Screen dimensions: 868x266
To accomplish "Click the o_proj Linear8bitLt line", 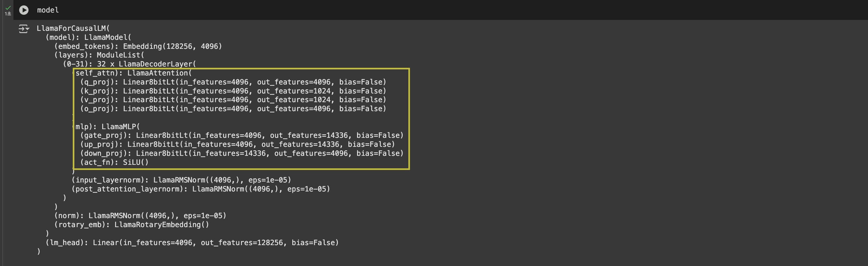I will point(233,109).
